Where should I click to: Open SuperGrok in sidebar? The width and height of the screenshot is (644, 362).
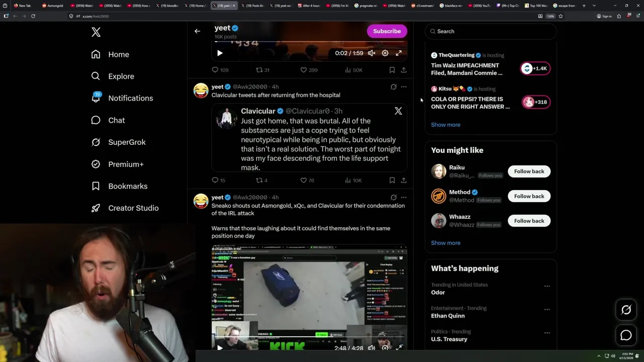pos(118,142)
